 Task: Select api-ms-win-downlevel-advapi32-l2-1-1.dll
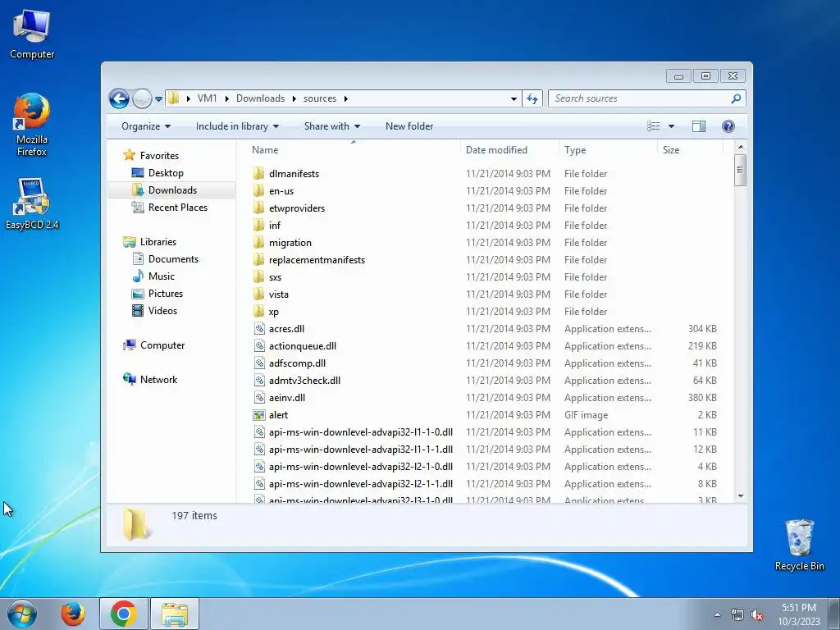tap(361, 484)
